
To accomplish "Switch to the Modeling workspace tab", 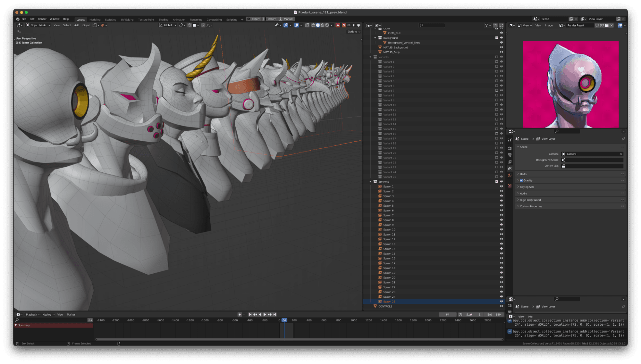I will point(95,20).
